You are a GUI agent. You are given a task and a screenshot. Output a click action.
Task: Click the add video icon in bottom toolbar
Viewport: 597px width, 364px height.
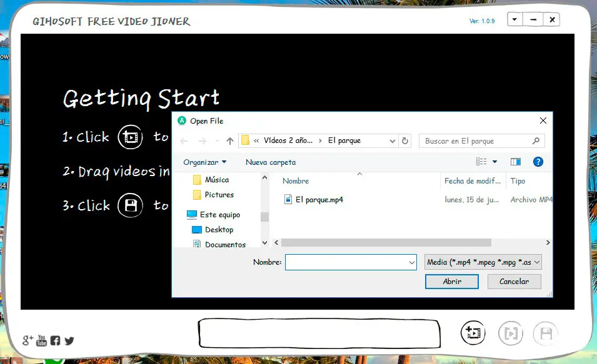(473, 333)
